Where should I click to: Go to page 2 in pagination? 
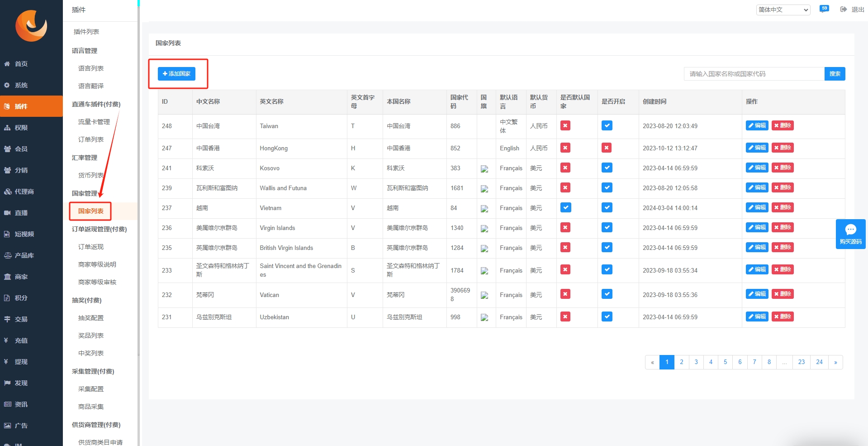[682, 362]
